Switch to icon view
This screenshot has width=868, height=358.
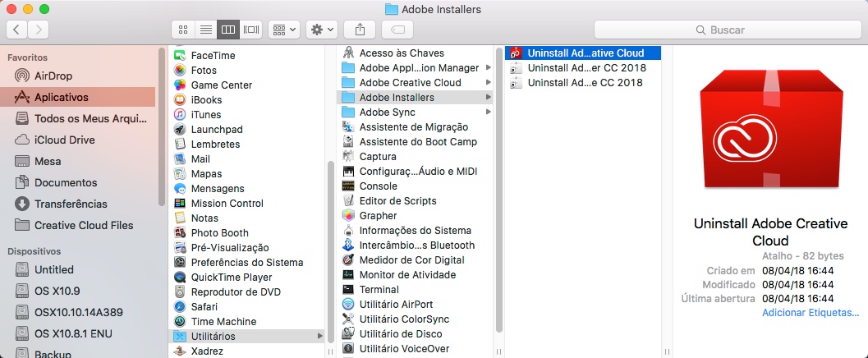pos(183,30)
